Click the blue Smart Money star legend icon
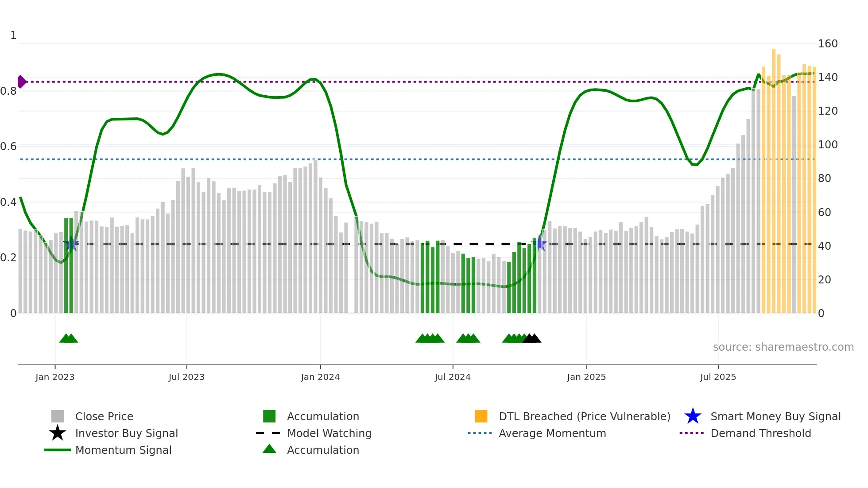 (x=693, y=416)
